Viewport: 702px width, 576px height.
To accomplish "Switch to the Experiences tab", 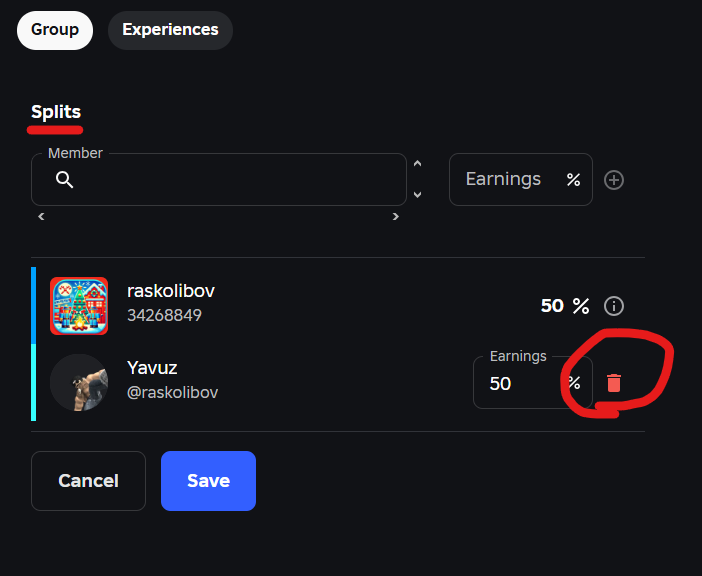I will pos(170,30).
